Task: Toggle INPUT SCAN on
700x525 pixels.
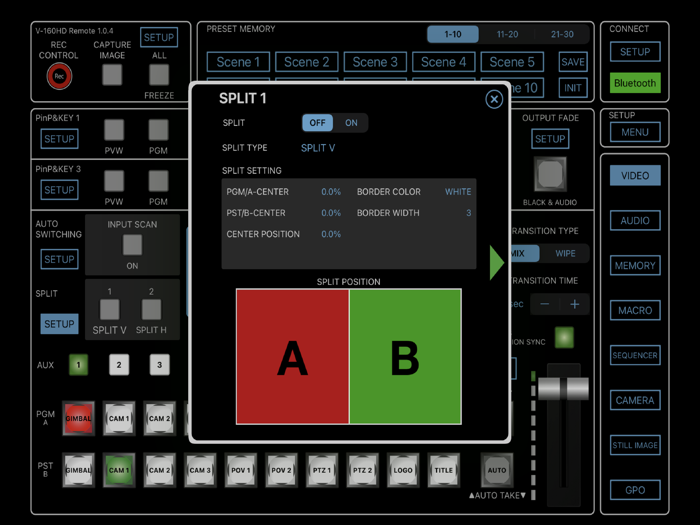Action: (132, 245)
